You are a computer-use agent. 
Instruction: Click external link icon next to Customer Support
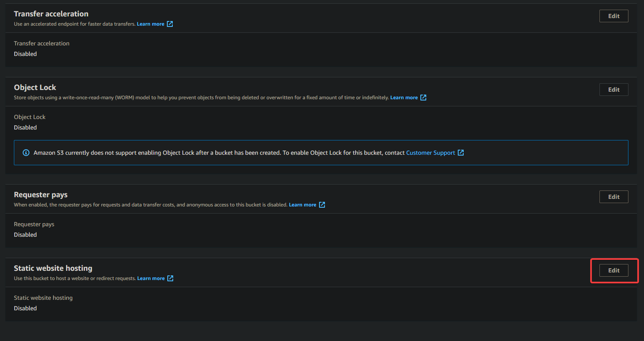[x=461, y=153]
